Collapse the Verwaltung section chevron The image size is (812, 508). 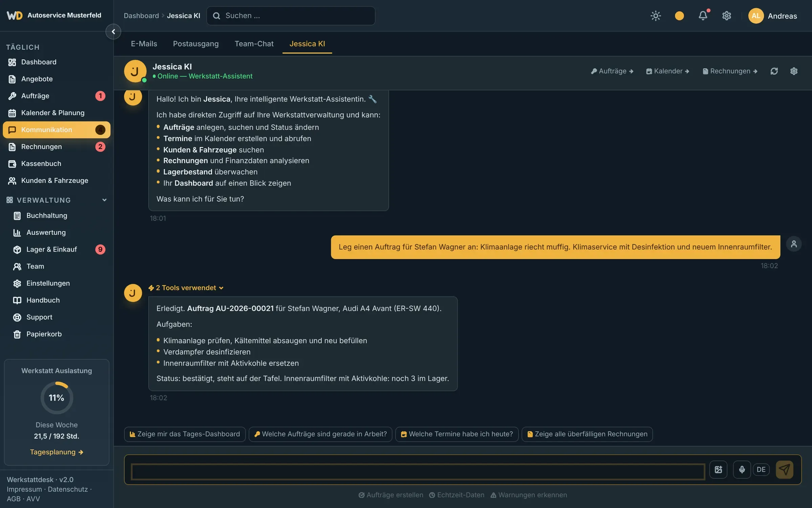[x=104, y=200]
